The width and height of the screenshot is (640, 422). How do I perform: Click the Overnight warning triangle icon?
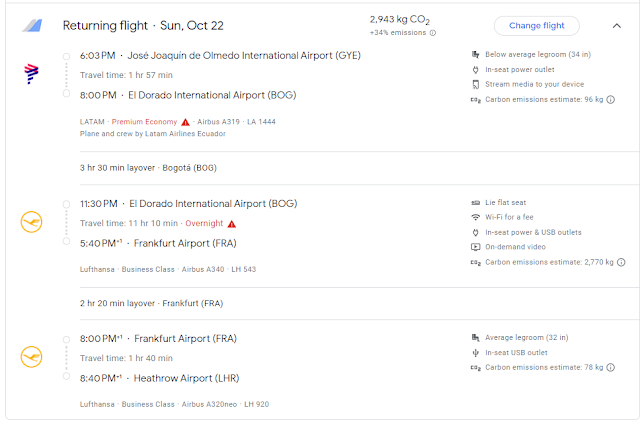pos(232,223)
